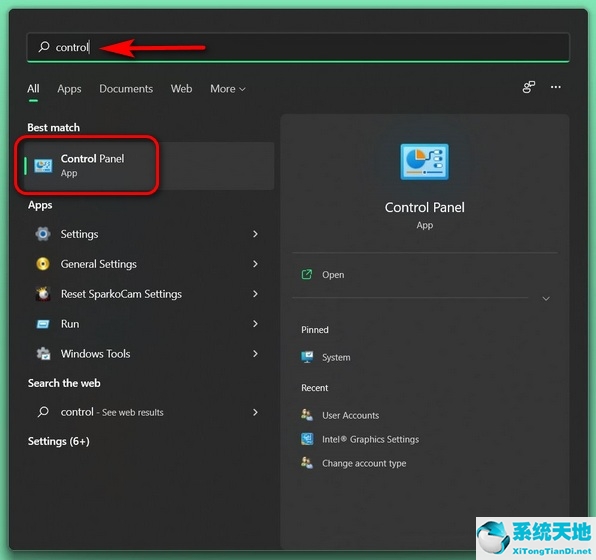Viewport: 596px width, 560px height.
Task: Click the Control Panel title in preview pane
Action: 425,207
